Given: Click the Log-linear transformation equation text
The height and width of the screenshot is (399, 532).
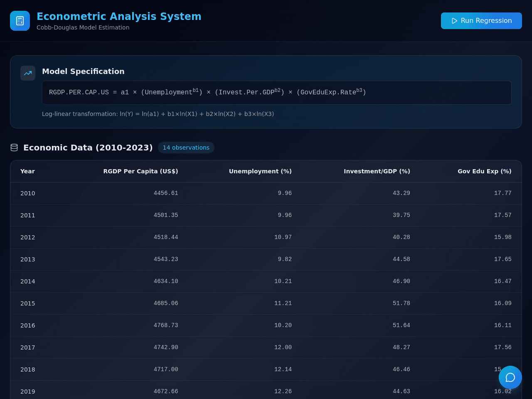Looking at the screenshot, I should 158,114.
